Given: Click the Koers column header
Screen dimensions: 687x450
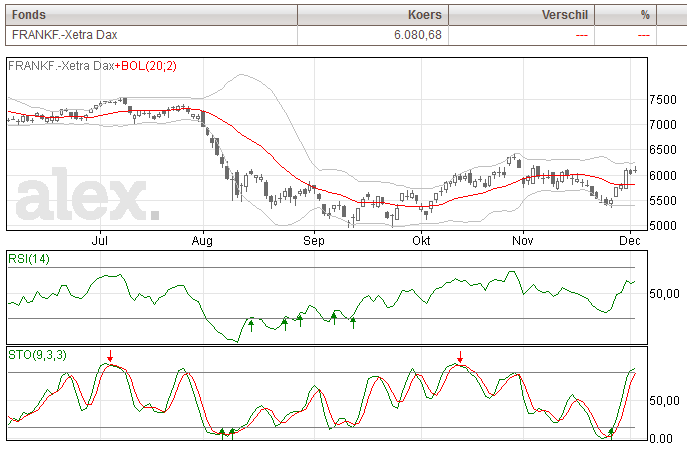Looking at the screenshot, I should [373, 15].
